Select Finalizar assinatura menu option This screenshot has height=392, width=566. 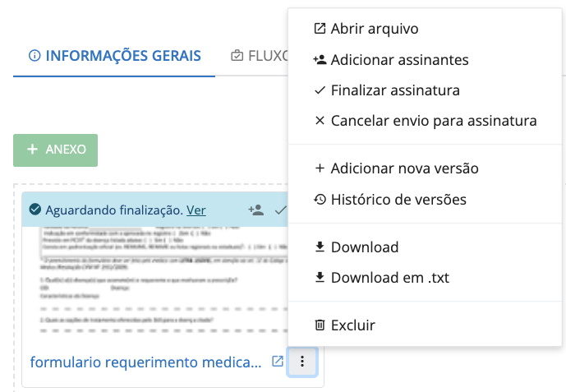coord(395,90)
